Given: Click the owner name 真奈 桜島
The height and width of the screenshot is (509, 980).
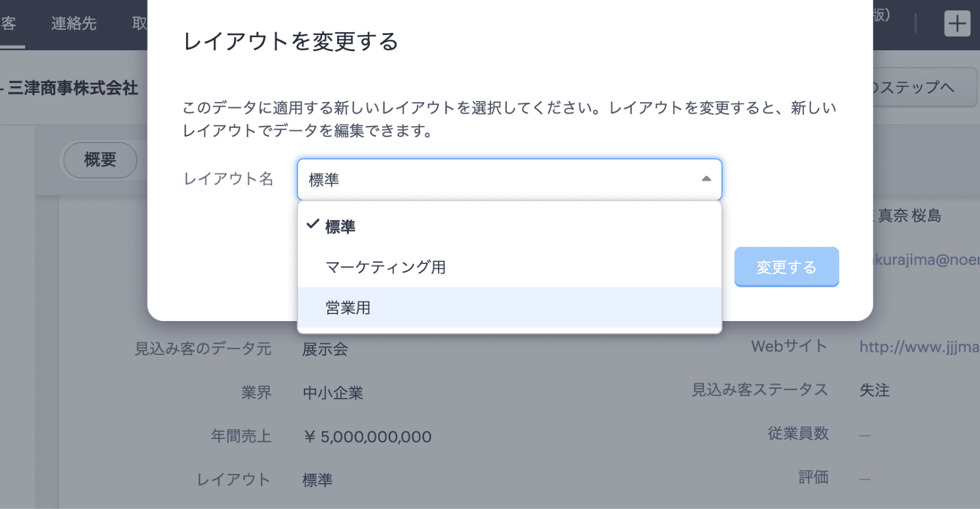Looking at the screenshot, I should (909, 216).
